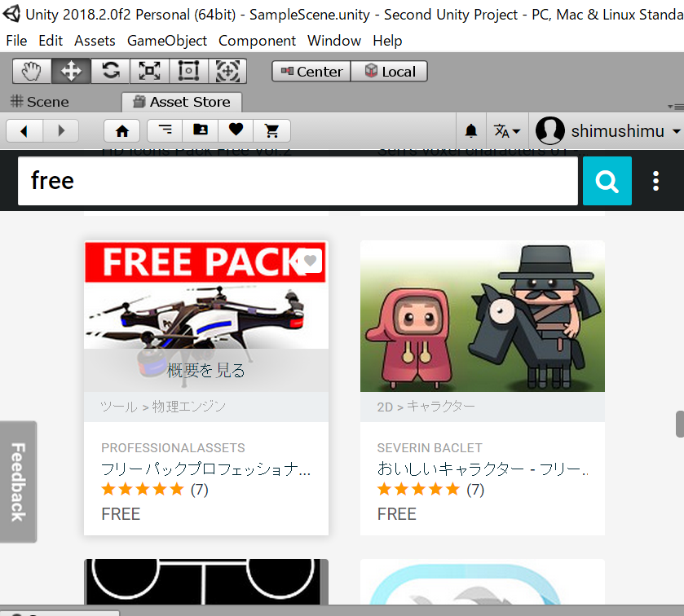684x616 pixels.
Task: Open the shopping cart
Action: point(272,130)
